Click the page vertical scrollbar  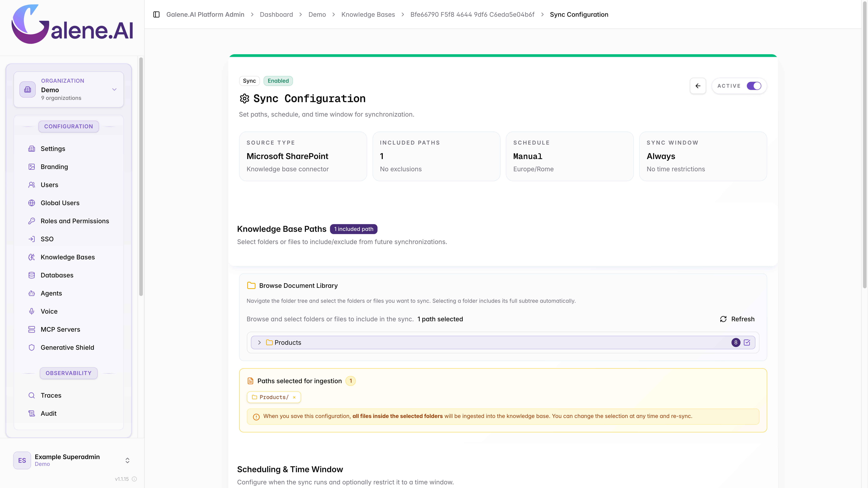pos(865,145)
